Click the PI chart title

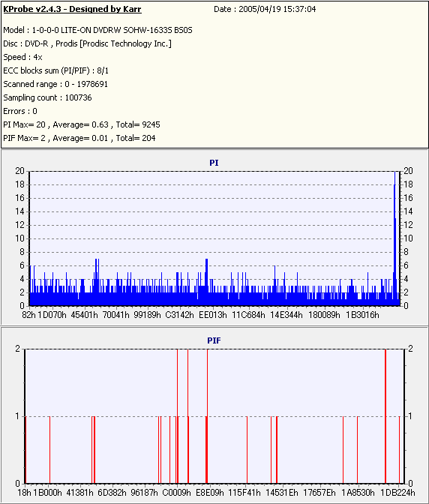(214, 163)
